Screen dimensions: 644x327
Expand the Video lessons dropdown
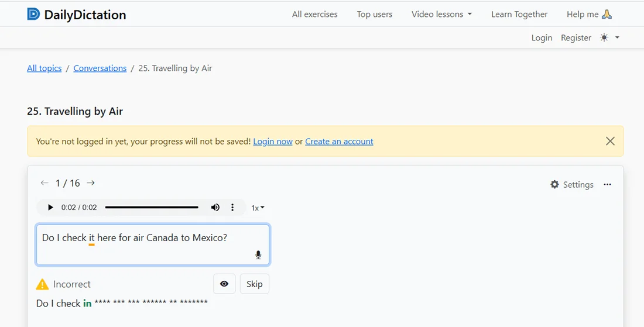pos(441,14)
